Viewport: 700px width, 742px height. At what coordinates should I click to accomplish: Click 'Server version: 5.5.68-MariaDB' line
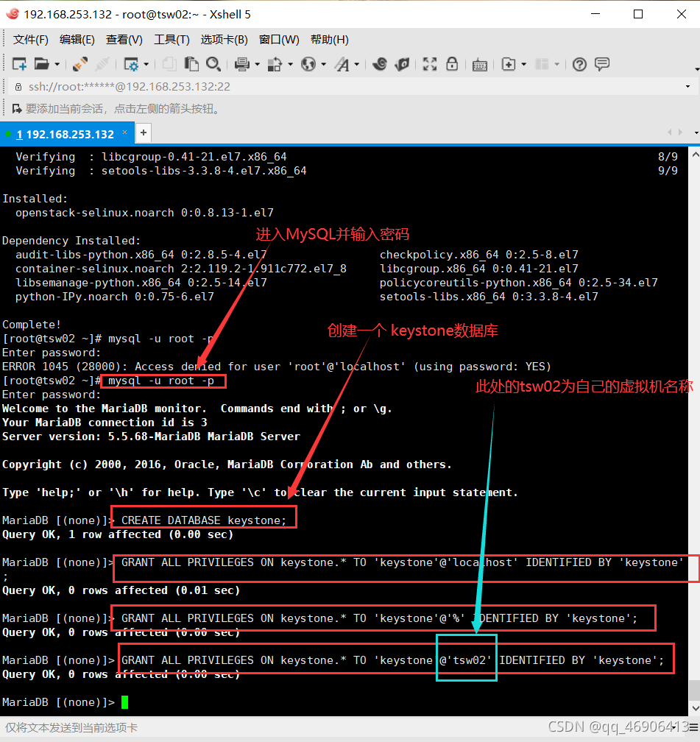(x=151, y=437)
